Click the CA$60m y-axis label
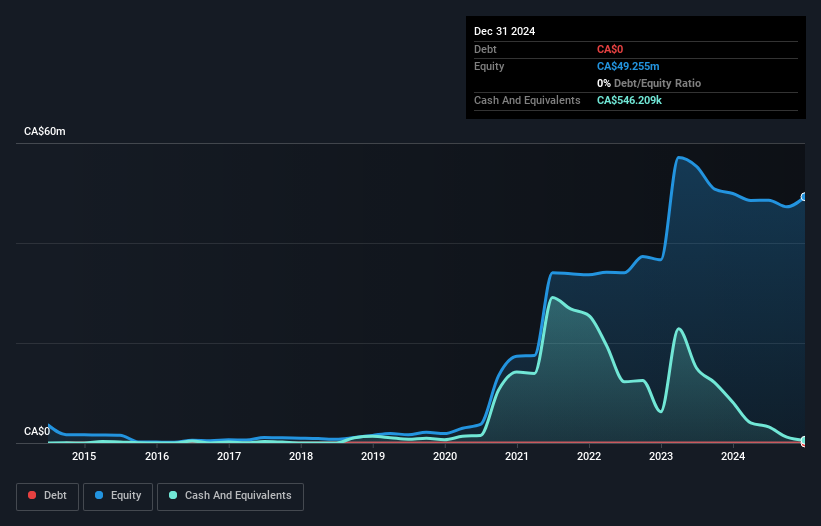This screenshot has height=526, width=821. pyautogui.click(x=45, y=131)
